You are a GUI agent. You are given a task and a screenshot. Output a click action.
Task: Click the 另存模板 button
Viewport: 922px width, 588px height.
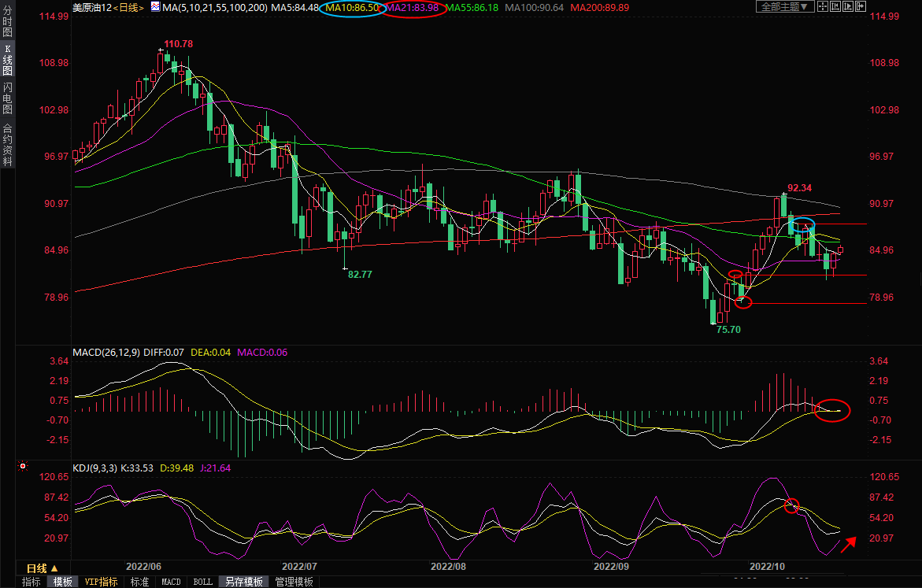click(x=243, y=582)
